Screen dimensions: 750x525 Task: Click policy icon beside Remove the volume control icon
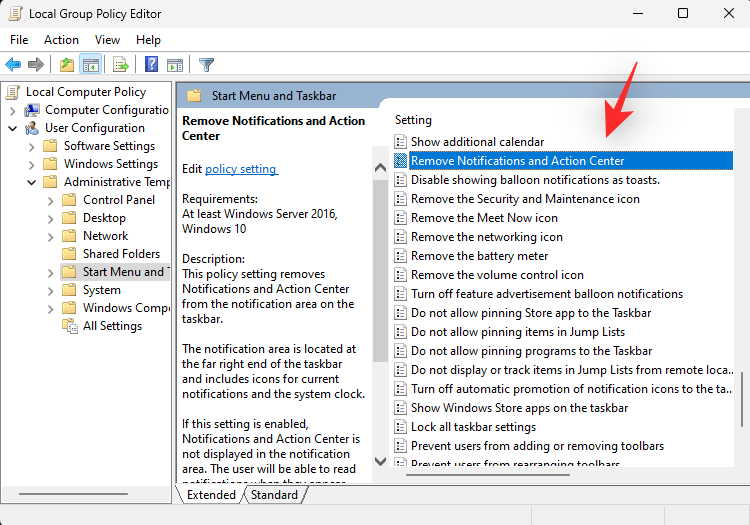coord(400,275)
